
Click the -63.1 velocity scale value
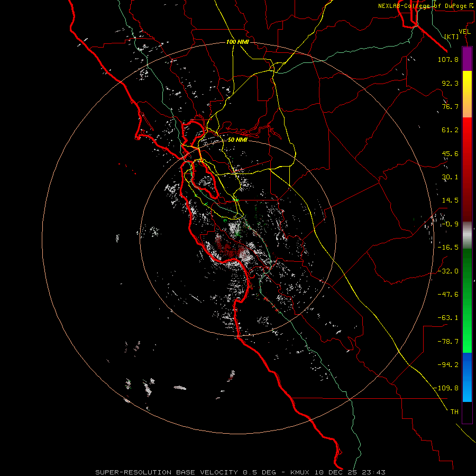click(x=448, y=318)
